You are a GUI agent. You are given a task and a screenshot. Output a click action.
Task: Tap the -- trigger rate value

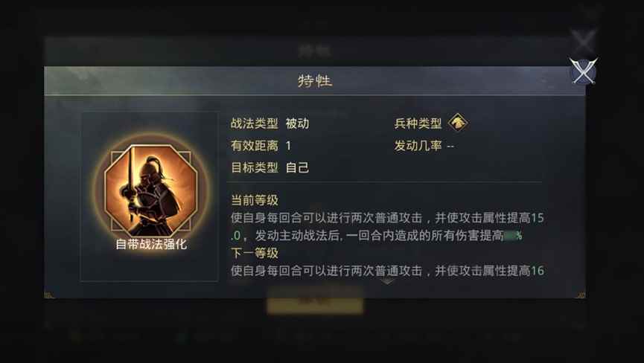click(450, 146)
